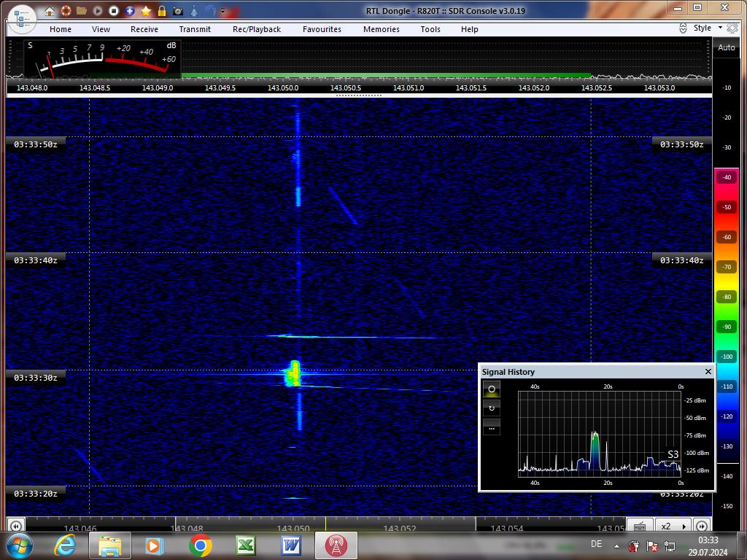Launch Internet Explorer from taskbar
Screen dimensions: 747x560
pos(66,545)
